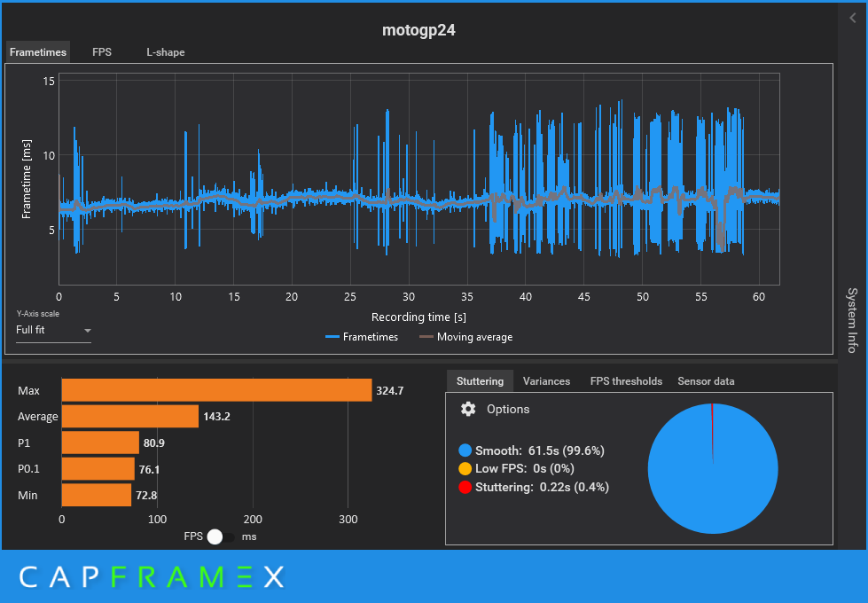Image resolution: width=868 pixels, height=603 pixels.
Task: Click the Smooth: 61.5s (99.6%) text
Action: (x=540, y=450)
